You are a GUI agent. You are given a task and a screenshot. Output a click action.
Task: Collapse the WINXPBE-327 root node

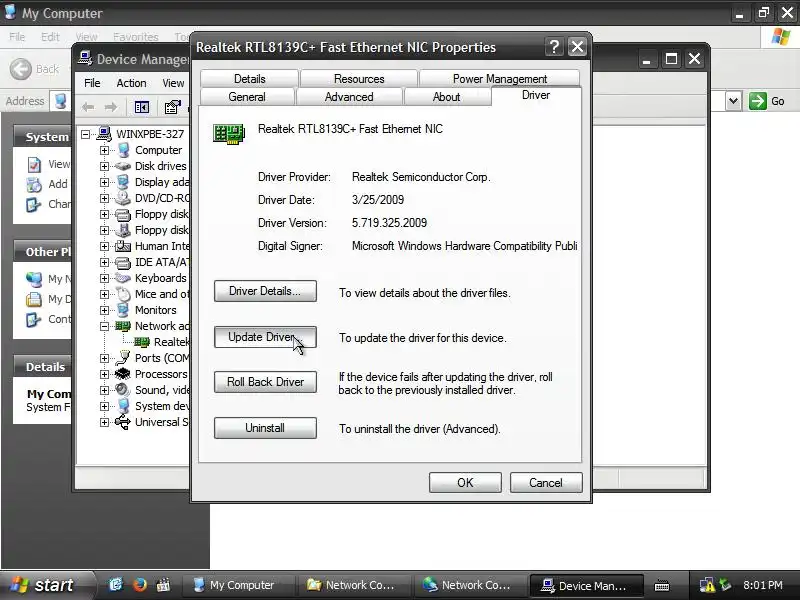point(86,134)
